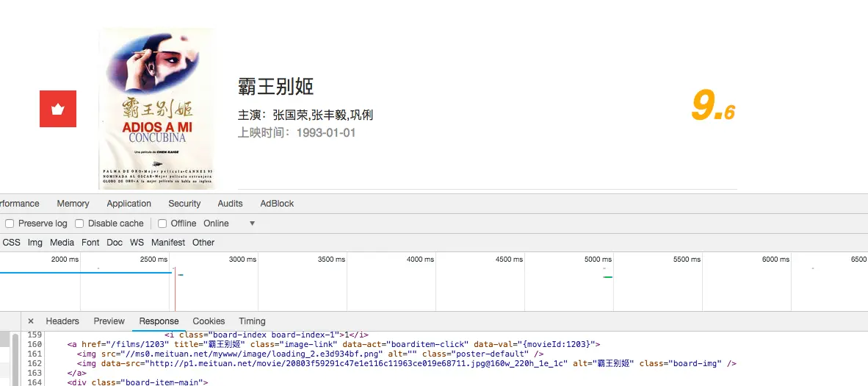Click the request list vertical scrollbar
The image size is (868, 386).
click(15, 359)
